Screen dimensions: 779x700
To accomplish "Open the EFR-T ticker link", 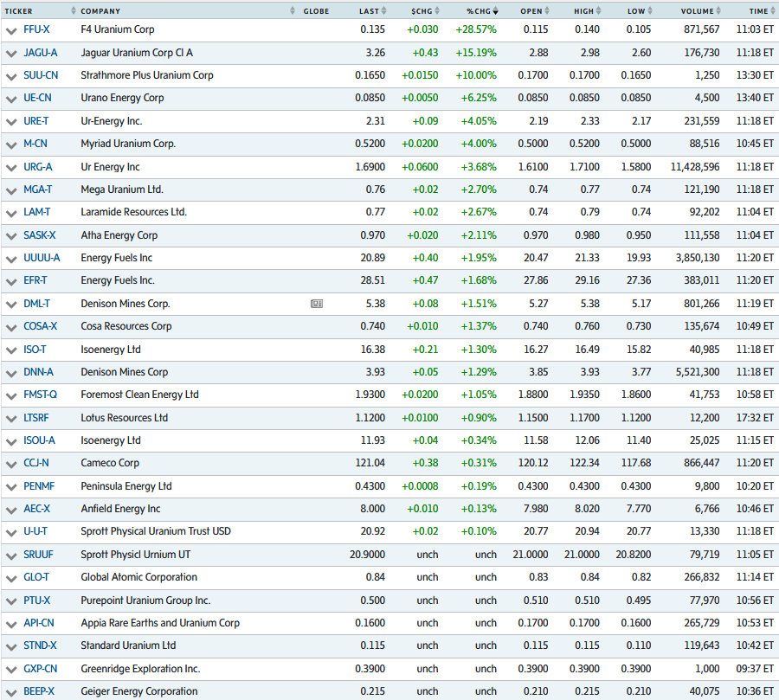I will [35, 280].
